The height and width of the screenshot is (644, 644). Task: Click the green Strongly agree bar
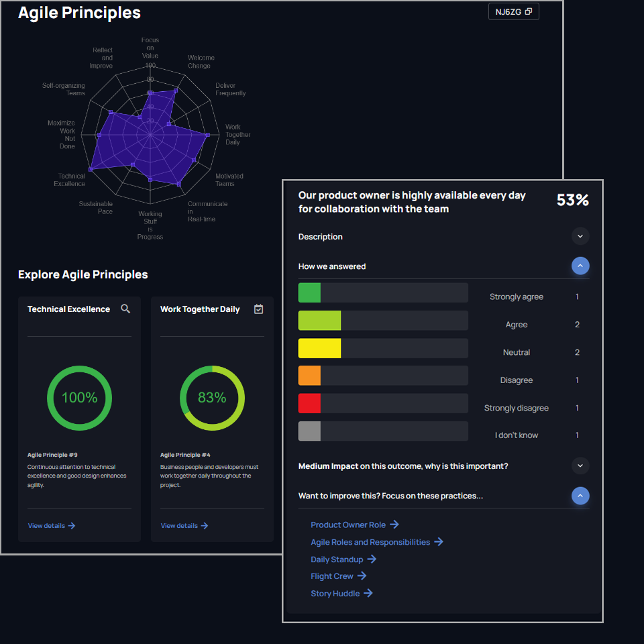(x=309, y=293)
